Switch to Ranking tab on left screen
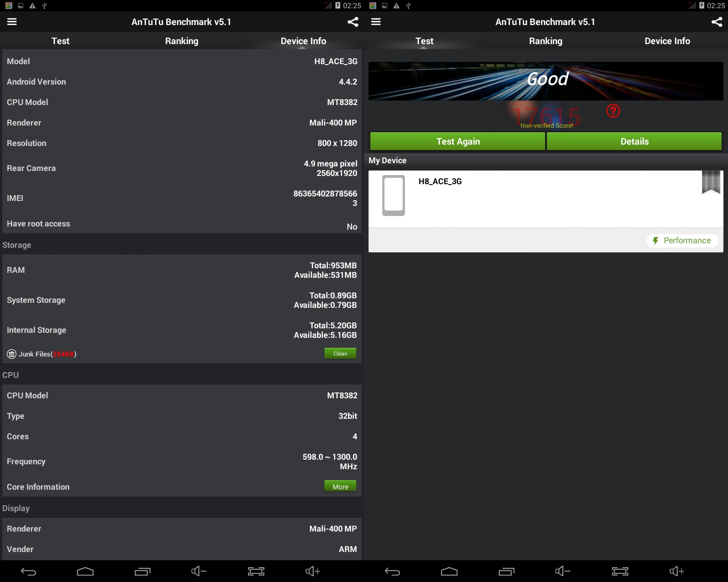Image resolution: width=728 pixels, height=582 pixels. click(x=182, y=41)
